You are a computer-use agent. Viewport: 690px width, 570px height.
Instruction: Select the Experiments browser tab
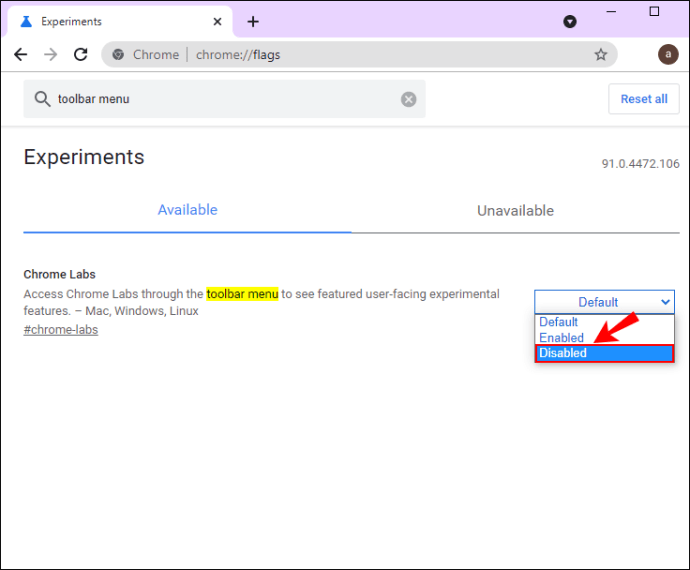[119, 22]
